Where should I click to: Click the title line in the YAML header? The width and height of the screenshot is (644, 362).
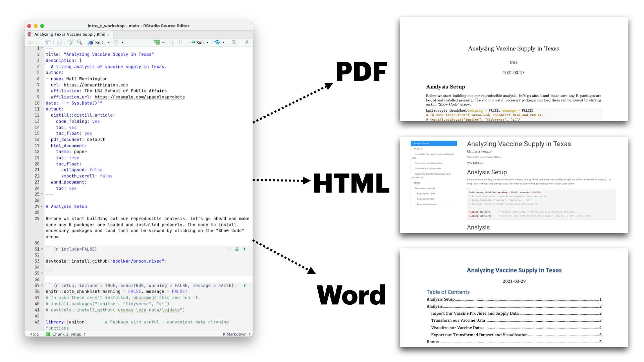pyautogui.click(x=100, y=54)
